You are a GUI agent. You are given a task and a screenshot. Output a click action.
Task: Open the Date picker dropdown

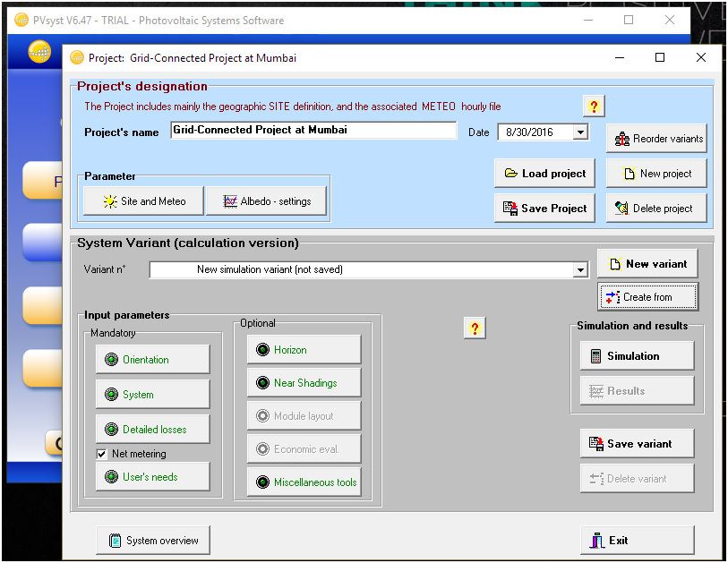580,132
